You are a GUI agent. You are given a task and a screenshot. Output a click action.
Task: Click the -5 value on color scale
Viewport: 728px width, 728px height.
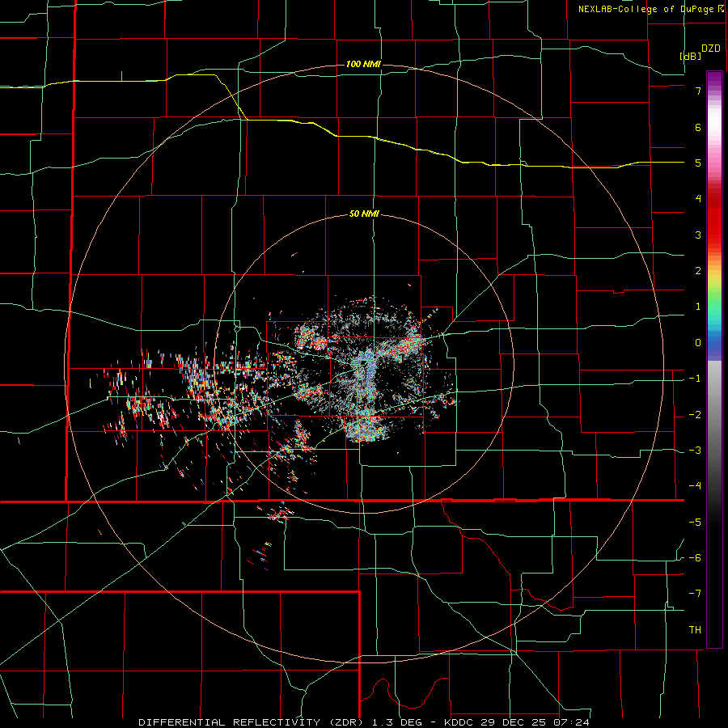695,523
